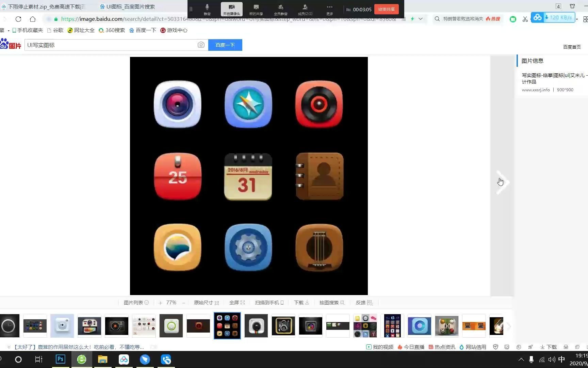Viewport: 588px width, 368px height.
Task: Click the rocket accelerator icon in status bar
Action: [x=530, y=347]
